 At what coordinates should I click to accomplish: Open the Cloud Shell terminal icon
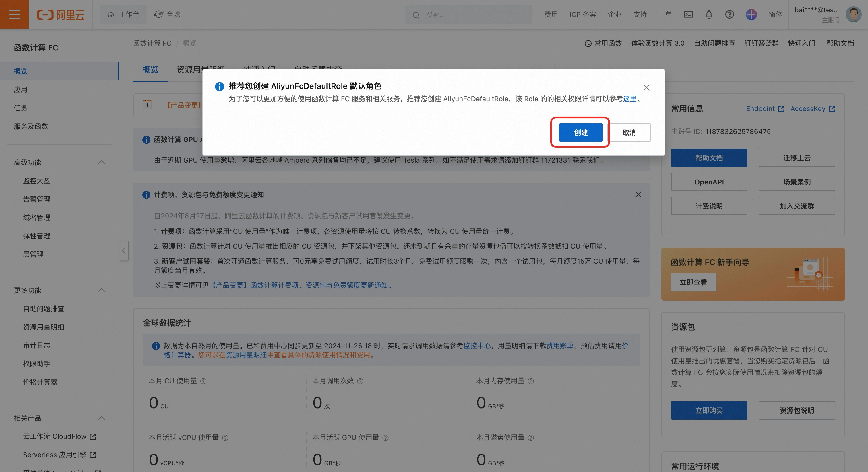pyautogui.click(x=688, y=14)
